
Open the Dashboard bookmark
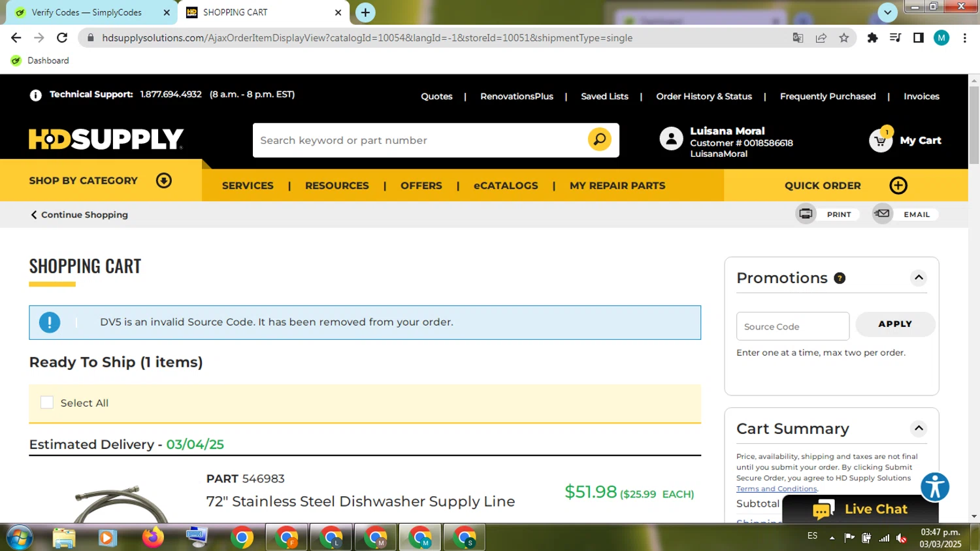point(41,61)
